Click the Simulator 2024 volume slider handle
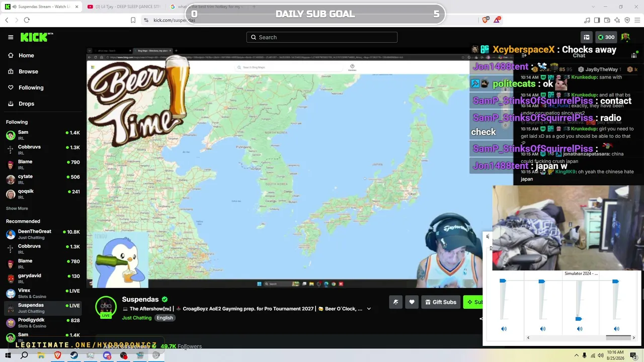 pyautogui.click(x=579, y=319)
